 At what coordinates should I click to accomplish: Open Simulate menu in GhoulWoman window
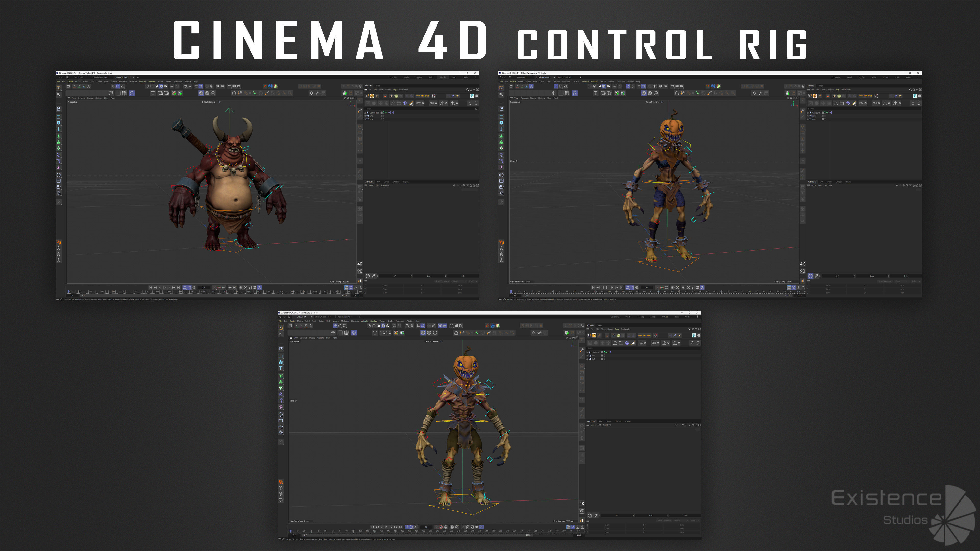tap(595, 81)
